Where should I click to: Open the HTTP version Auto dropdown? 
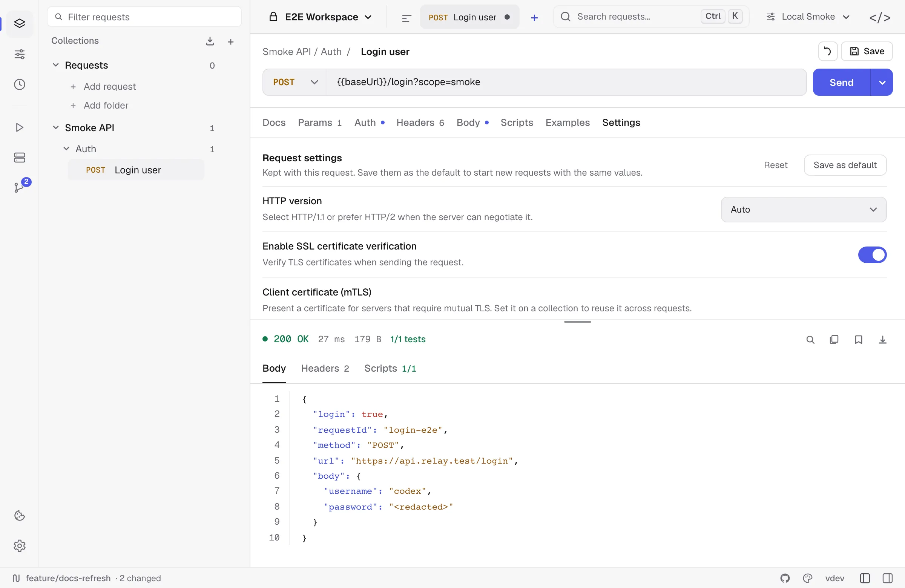pyautogui.click(x=804, y=210)
